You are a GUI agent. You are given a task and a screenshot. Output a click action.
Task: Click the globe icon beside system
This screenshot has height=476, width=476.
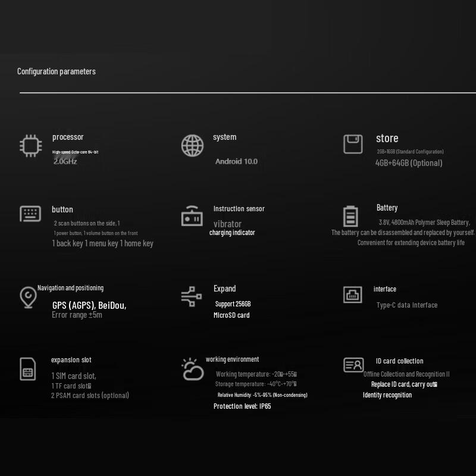click(x=192, y=146)
